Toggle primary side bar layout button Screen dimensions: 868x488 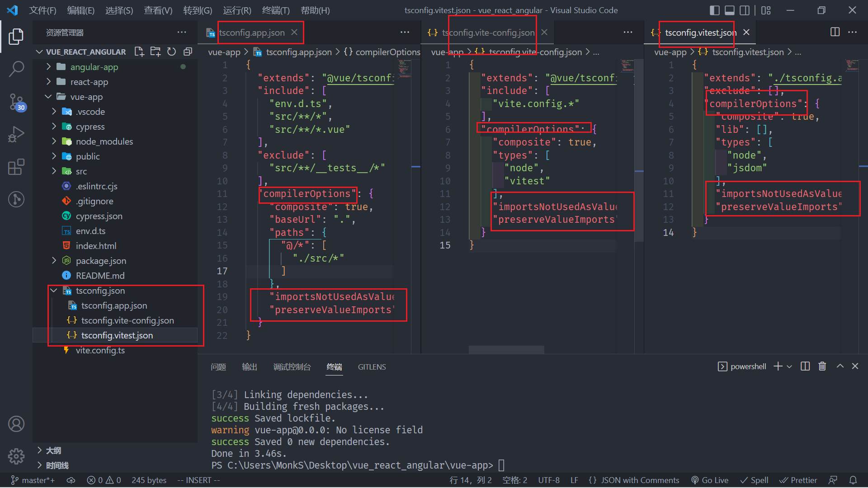click(x=715, y=10)
